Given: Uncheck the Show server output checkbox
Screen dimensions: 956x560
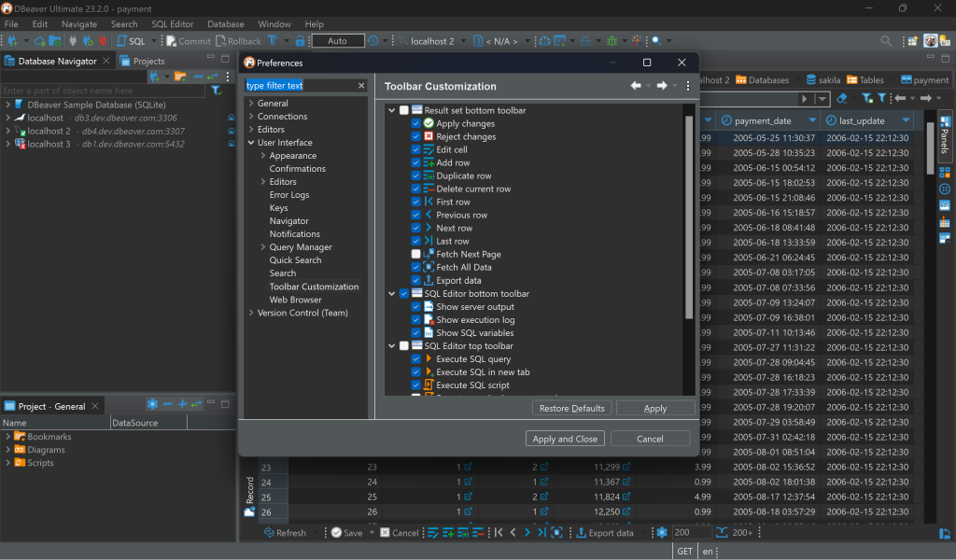Looking at the screenshot, I should tap(415, 306).
